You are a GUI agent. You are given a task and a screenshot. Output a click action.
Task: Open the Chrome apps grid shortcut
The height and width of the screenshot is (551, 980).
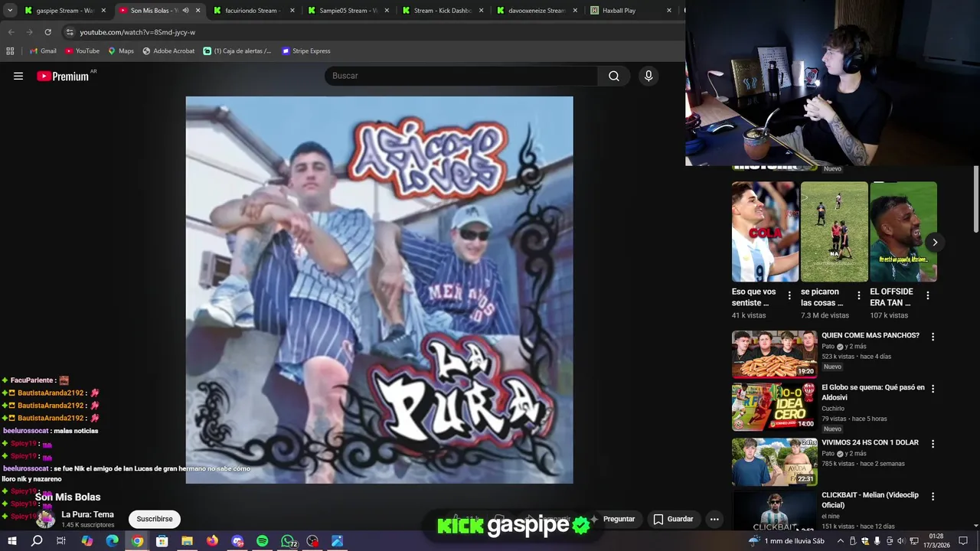[10, 51]
